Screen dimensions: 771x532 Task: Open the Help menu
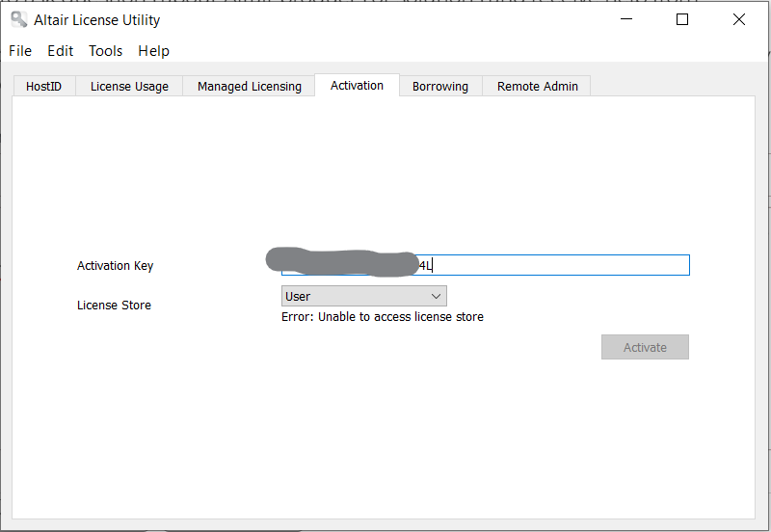tap(153, 51)
